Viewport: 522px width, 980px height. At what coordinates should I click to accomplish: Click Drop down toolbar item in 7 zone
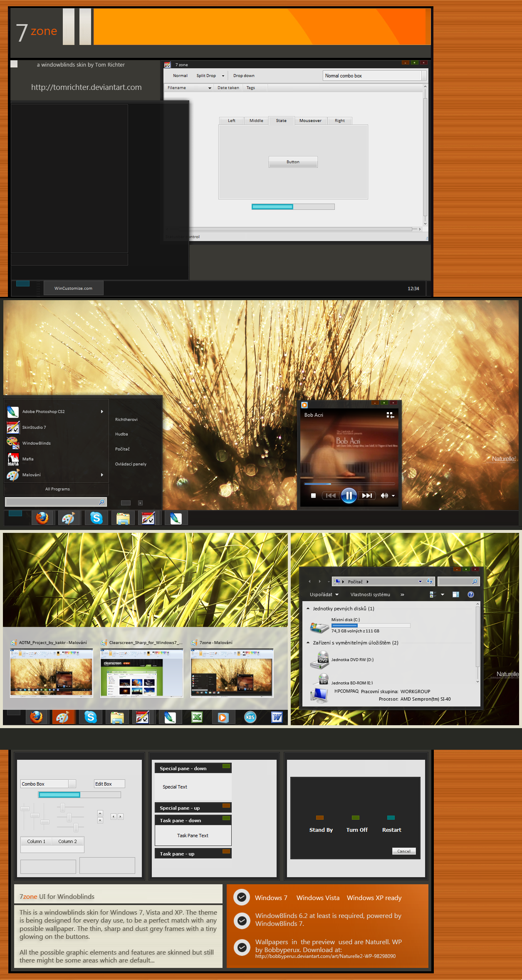pyautogui.click(x=244, y=76)
